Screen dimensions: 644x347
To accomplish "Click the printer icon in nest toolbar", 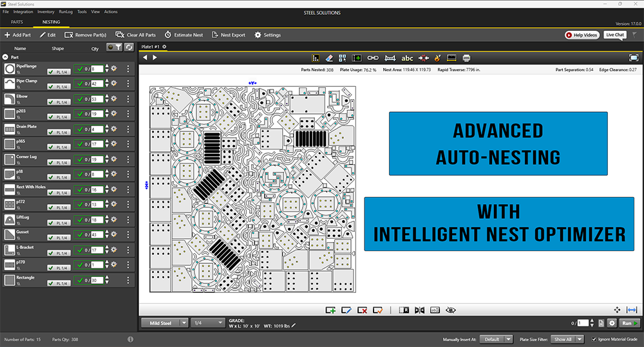I will [466, 59].
